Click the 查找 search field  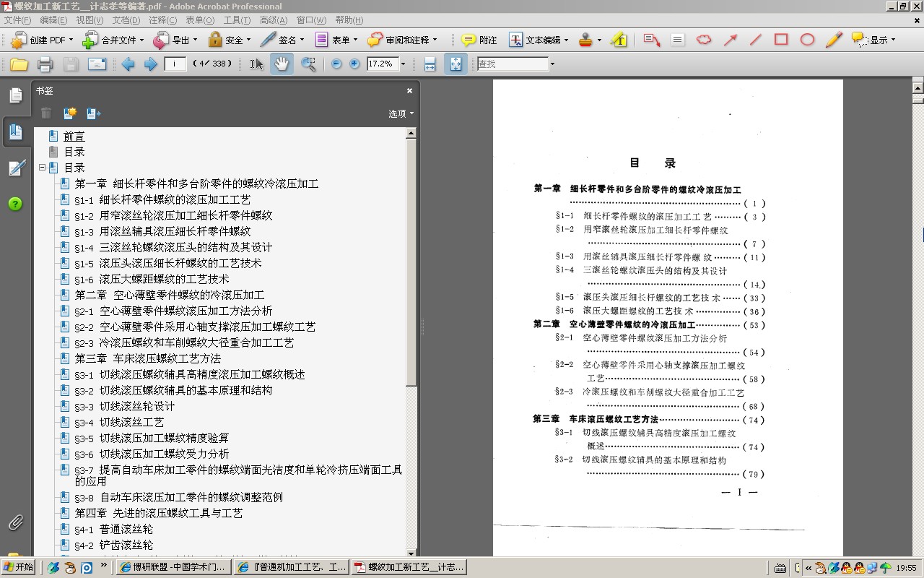point(512,64)
